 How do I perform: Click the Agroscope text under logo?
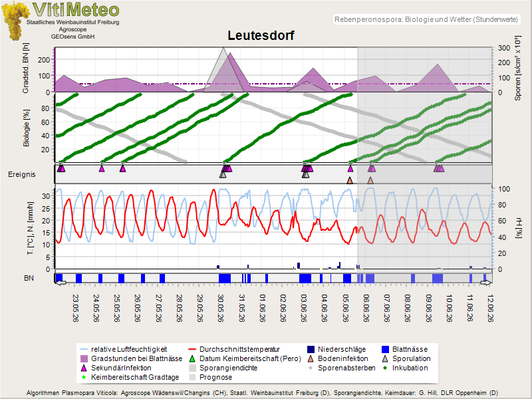73,29
